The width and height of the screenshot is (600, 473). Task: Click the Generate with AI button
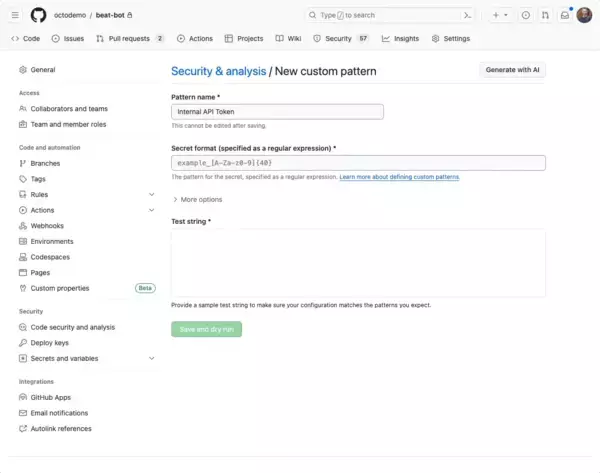pos(512,70)
